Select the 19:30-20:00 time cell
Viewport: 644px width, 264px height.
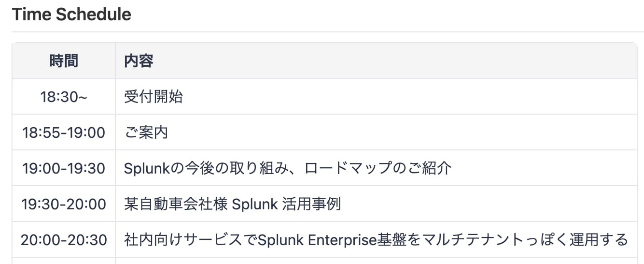(x=64, y=204)
